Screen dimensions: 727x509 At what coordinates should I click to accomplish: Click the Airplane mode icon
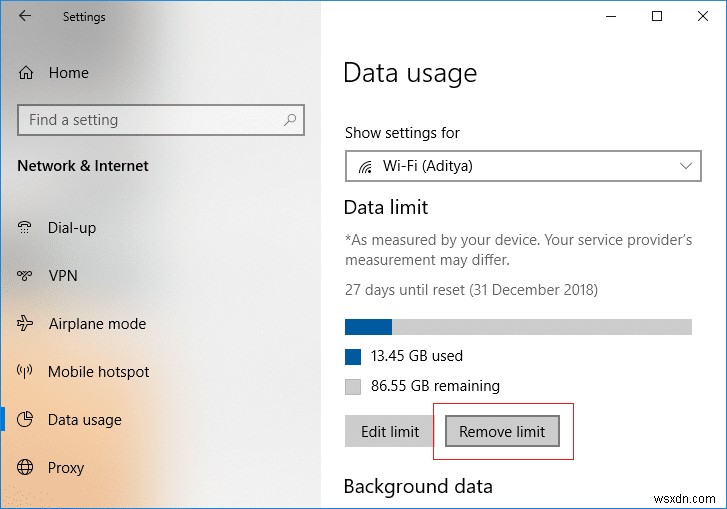point(26,324)
